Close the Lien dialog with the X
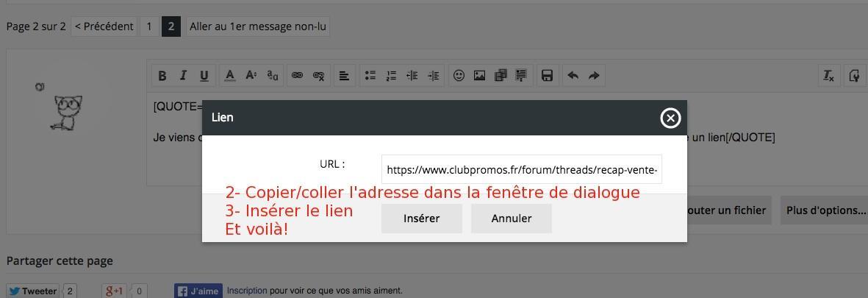The height and width of the screenshot is (298, 868). [x=670, y=118]
